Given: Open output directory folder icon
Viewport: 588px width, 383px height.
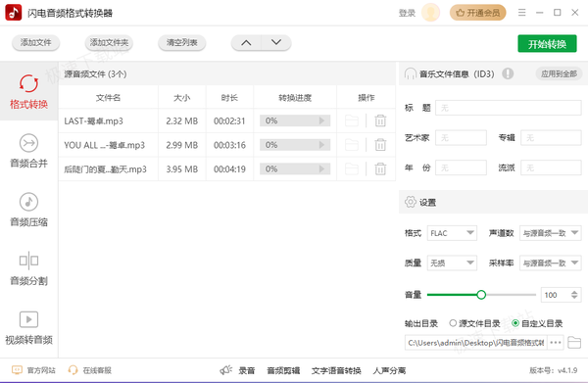Looking at the screenshot, I should pos(574,343).
